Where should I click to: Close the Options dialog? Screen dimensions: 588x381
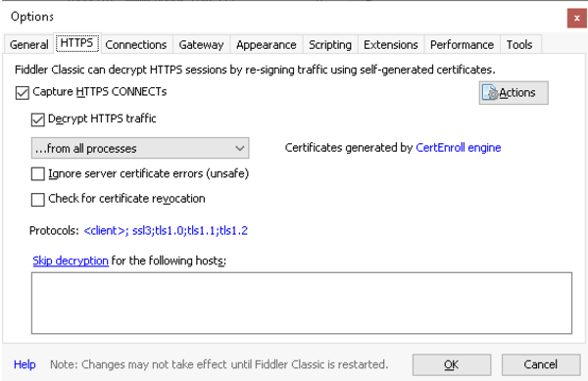coord(577,18)
